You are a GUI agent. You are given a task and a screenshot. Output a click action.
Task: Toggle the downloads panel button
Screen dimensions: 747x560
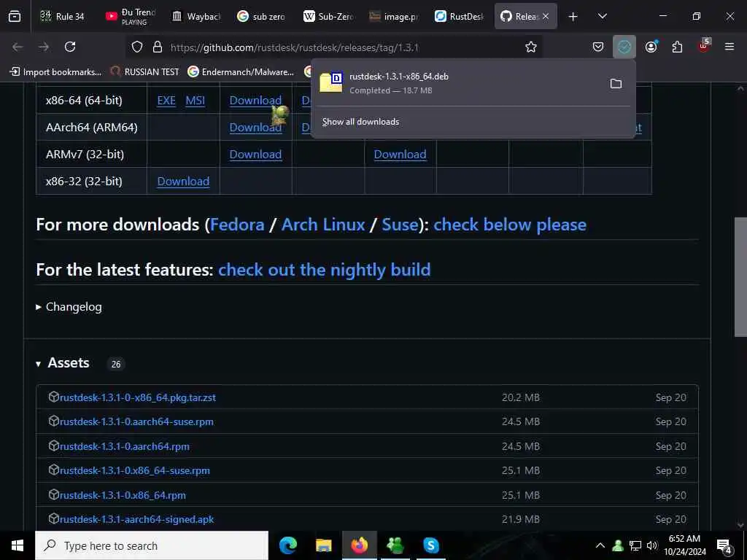[624, 47]
